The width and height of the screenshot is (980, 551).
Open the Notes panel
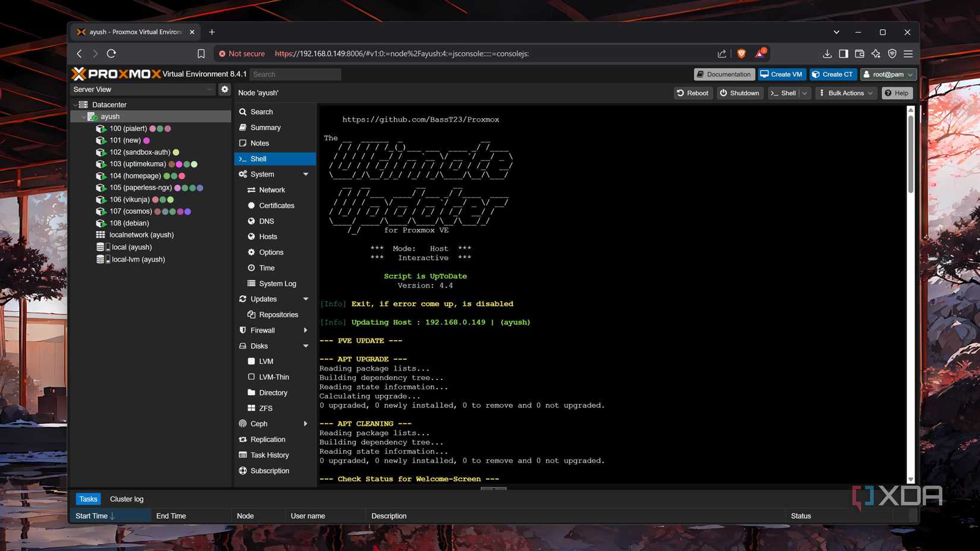261,142
